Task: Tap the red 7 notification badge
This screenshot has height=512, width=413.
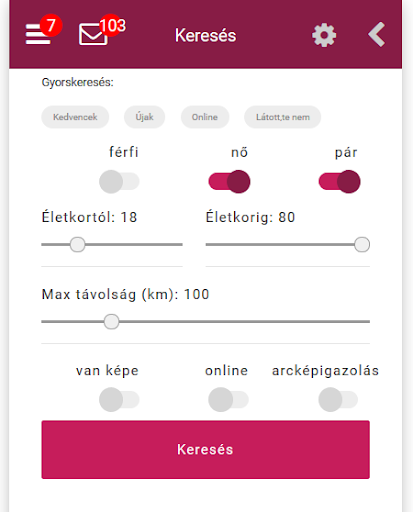Action: point(51,25)
